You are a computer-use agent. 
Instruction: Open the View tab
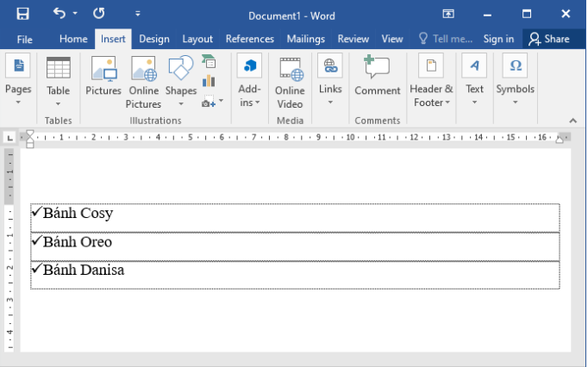[392, 39]
